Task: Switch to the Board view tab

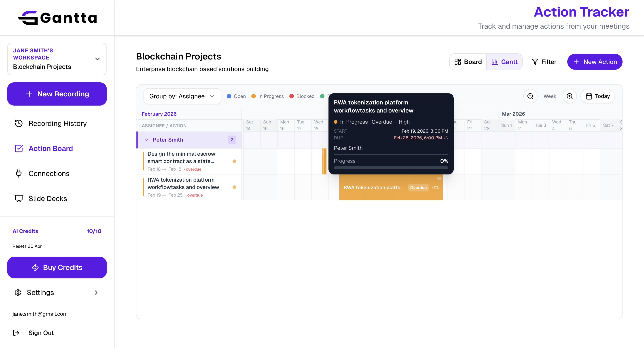Action: point(468,62)
